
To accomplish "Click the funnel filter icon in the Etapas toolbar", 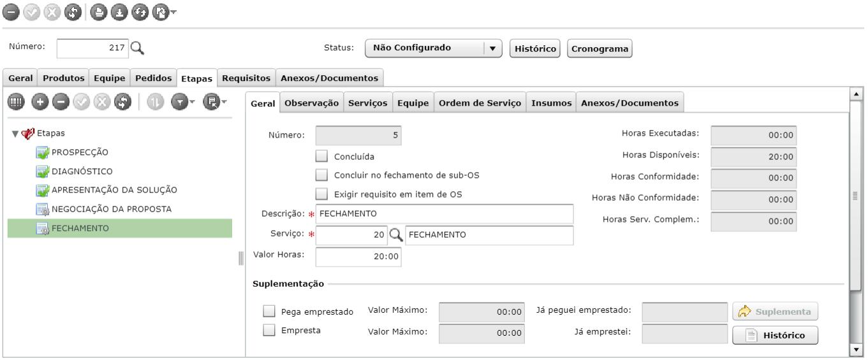I will click(179, 103).
